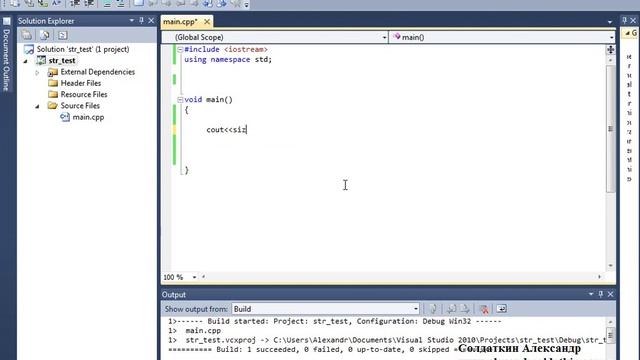Open the 100 % zoom dropdown
Viewport: 640px width, 360px height.
[x=194, y=277]
